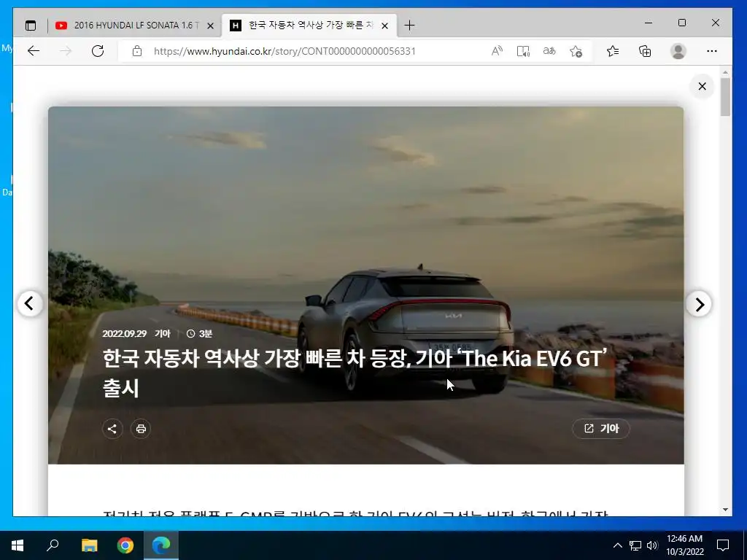The image size is (747, 560).
Task: Show hidden system tray icons
Action: 617,545
